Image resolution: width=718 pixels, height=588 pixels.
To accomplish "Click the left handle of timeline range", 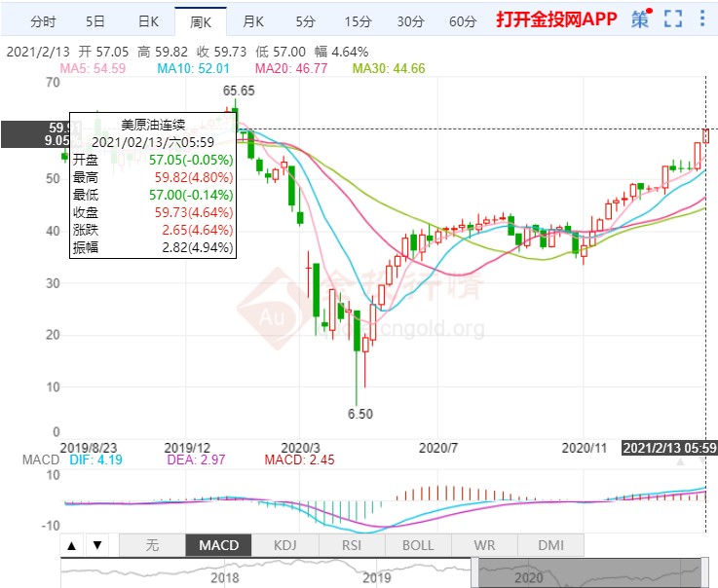I will point(474,572).
